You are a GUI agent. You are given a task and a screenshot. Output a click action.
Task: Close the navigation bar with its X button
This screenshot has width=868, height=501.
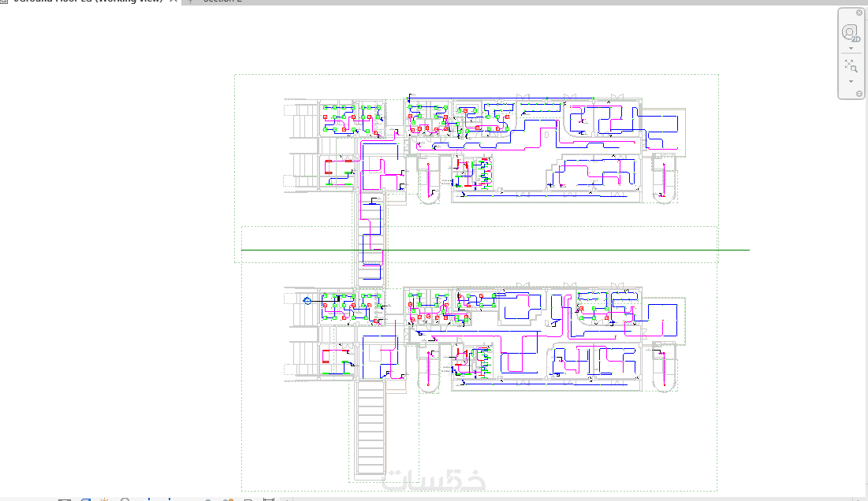(x=859, y=13)
